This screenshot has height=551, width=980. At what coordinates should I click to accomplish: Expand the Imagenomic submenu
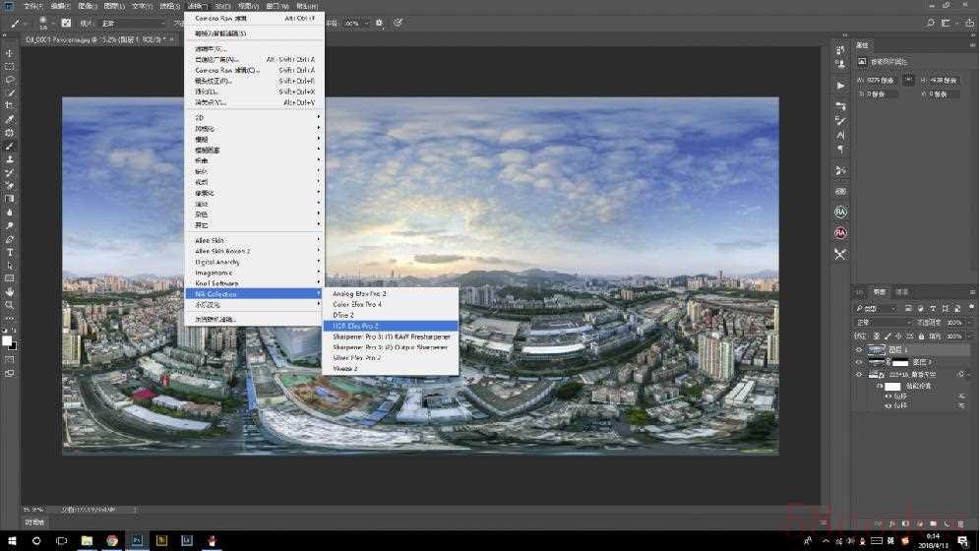[255, 273]
